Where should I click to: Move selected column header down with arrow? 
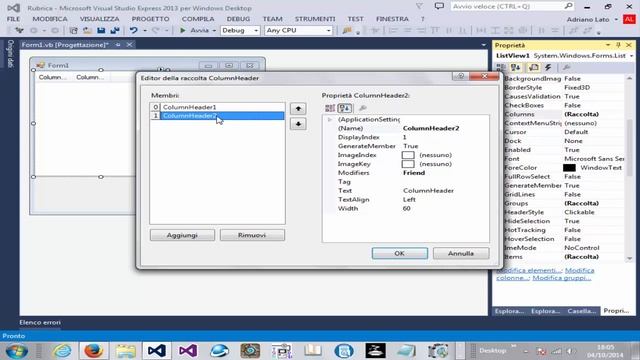point(298,124)
